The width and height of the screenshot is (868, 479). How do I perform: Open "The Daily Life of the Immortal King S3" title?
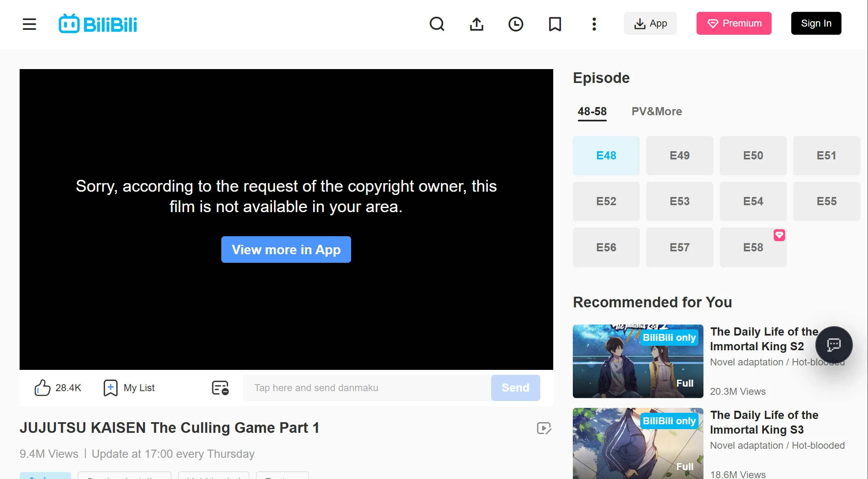(x=764, y=422)
